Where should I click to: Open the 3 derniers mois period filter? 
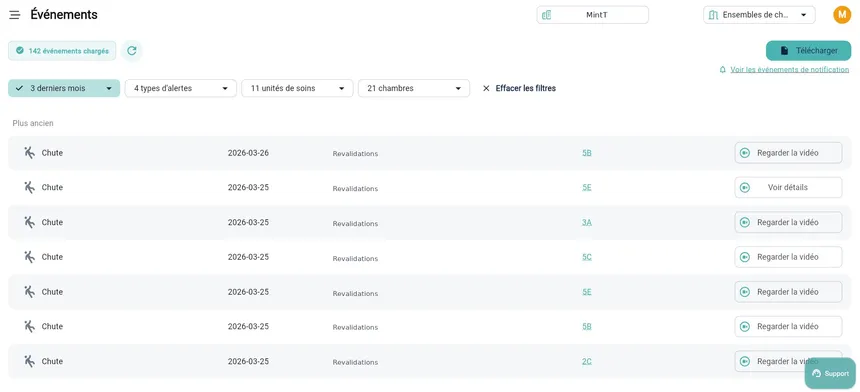click(64, 88)
